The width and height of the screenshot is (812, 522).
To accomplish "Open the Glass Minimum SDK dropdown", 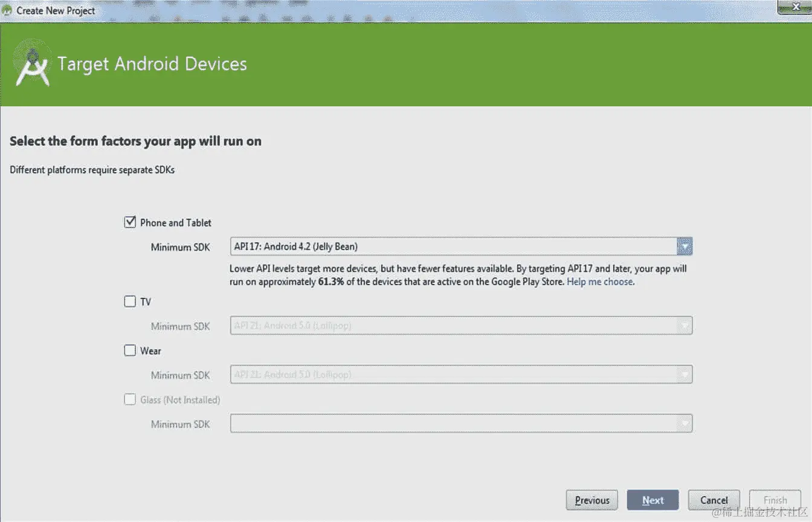I will coord(685,423).
